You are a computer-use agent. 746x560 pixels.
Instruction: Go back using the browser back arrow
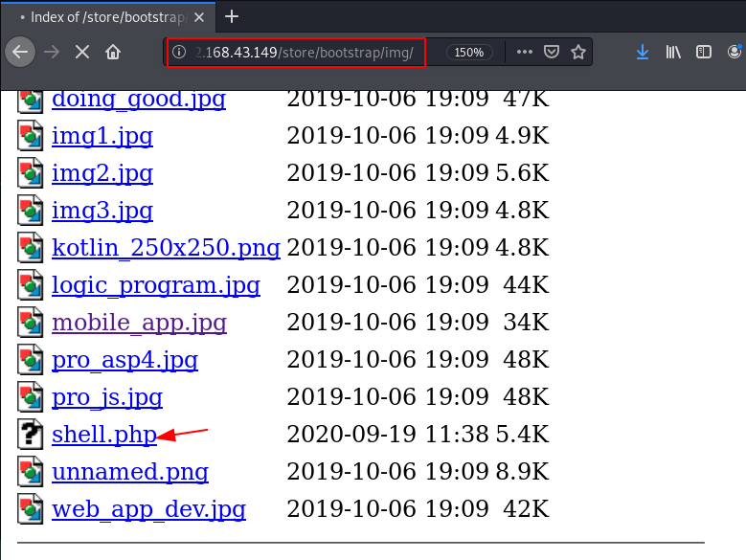coord(20,52)
